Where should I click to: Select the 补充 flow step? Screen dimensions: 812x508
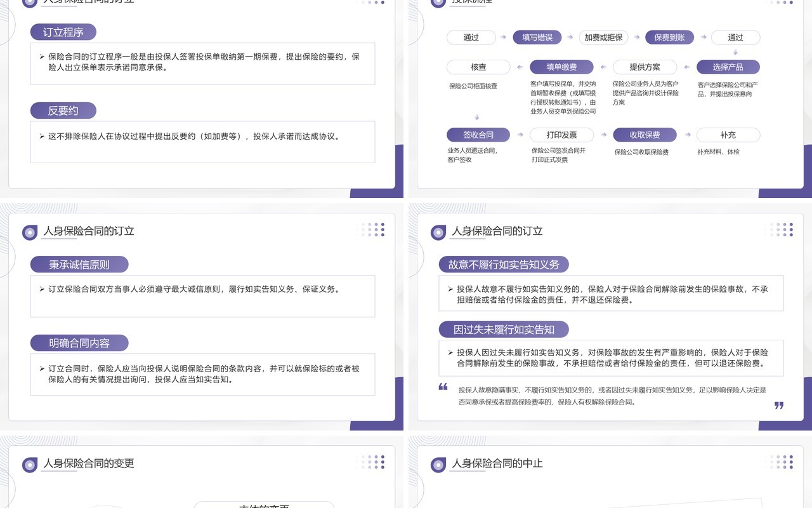(728, 135)
